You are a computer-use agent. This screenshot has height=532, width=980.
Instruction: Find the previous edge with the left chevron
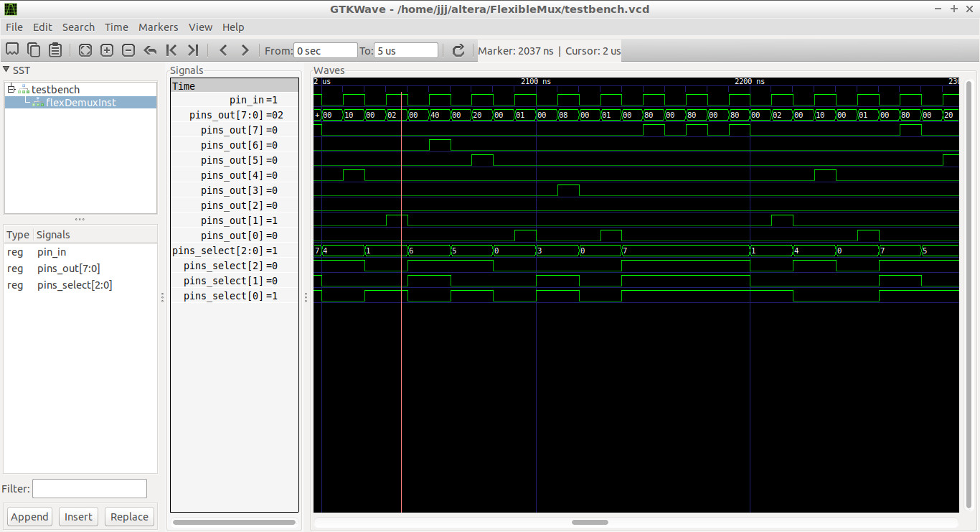[x=223, y=50]
